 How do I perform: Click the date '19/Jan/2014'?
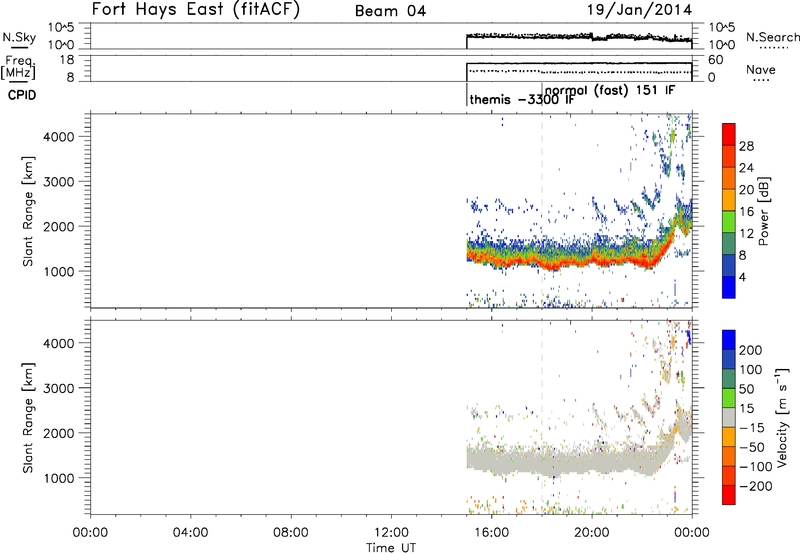pyautogui.click(x=640, y=10)
